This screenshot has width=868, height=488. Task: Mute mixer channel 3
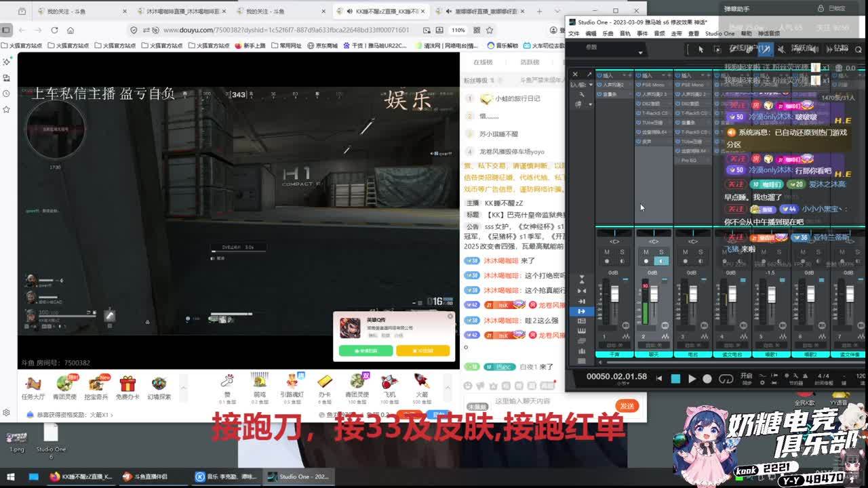click(685, 252)
